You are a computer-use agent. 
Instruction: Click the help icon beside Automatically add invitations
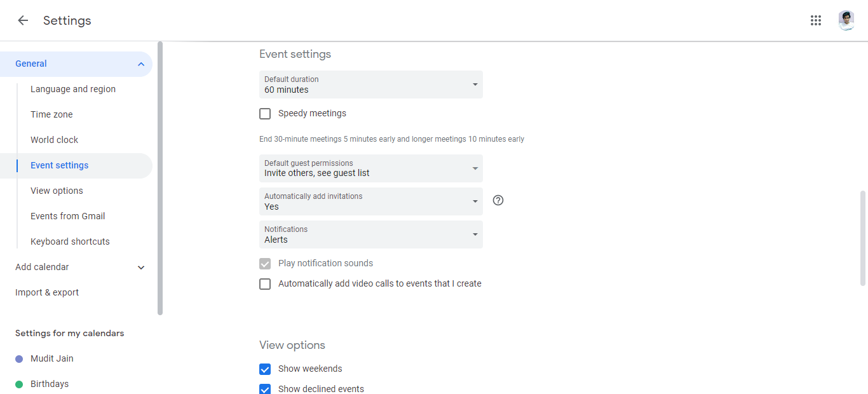click(x=498, y=200)
